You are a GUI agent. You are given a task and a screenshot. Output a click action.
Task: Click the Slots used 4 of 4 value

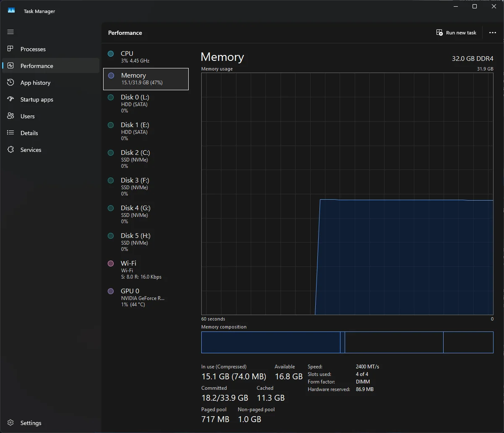pyautogui.click(x=362, y=374)
